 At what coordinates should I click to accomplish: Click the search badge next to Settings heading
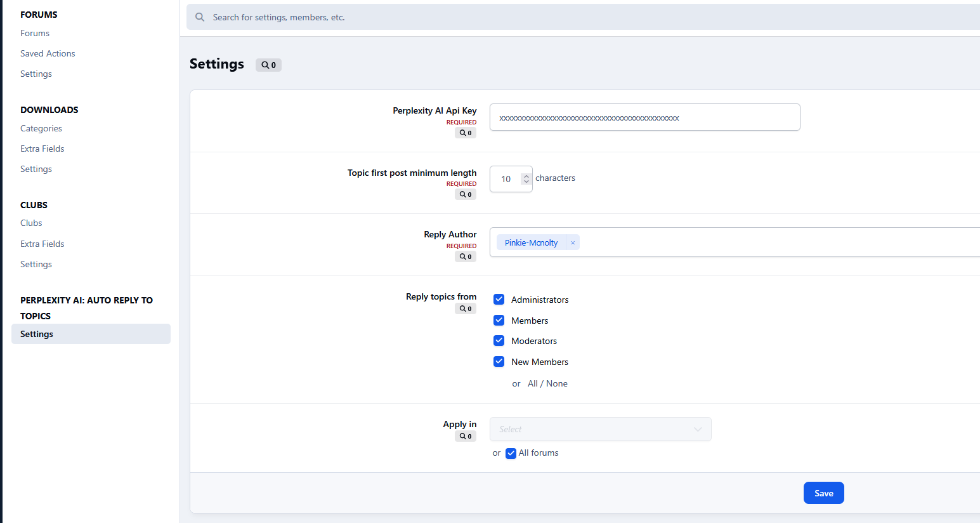click(268, 65)
